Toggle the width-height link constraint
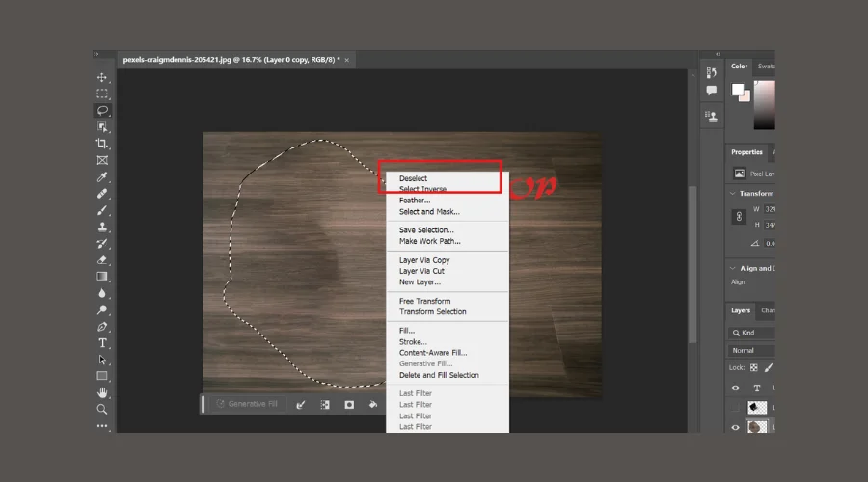Viewport: 868px width, 482px height. pos(739,217)
